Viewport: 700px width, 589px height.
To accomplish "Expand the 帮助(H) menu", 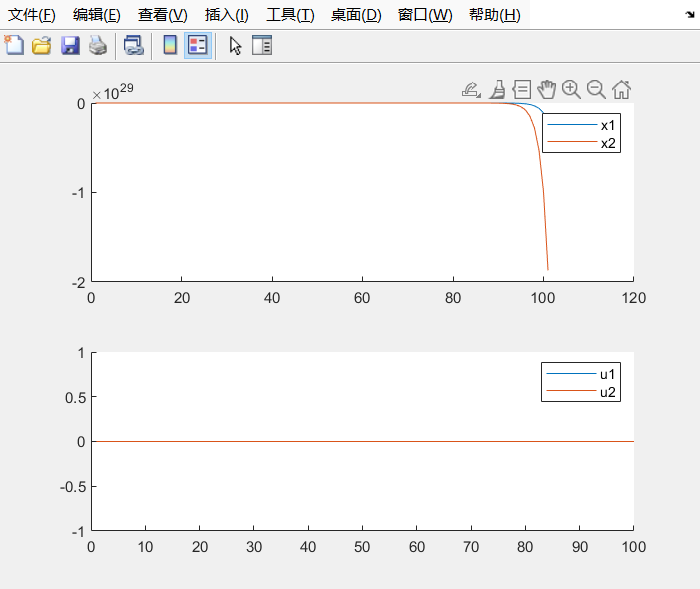I will tap(494, 15).
